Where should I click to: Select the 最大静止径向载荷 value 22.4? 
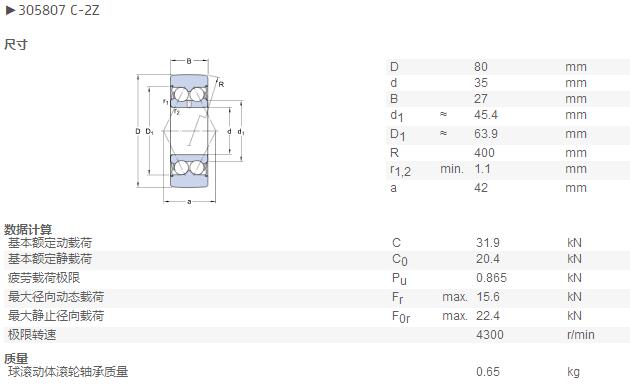pyautogui.click(x=488, y=316)
